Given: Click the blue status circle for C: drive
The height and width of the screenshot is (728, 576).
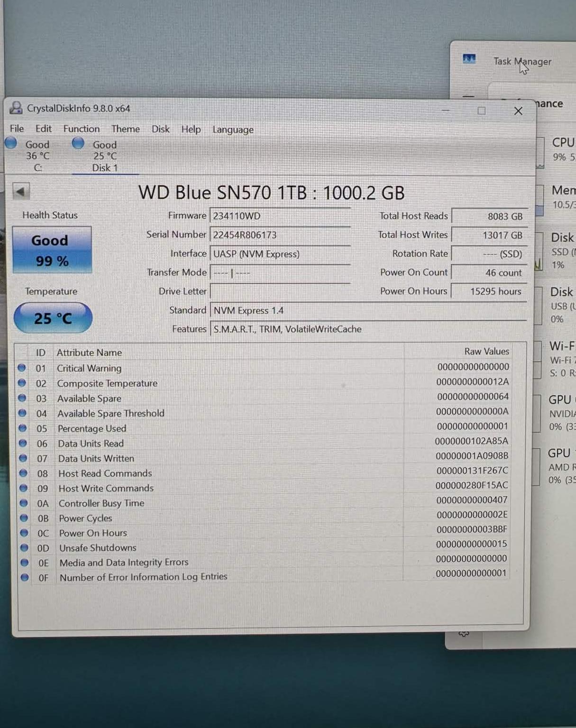Looking at the screenshot, I should (x=11, y=143).
